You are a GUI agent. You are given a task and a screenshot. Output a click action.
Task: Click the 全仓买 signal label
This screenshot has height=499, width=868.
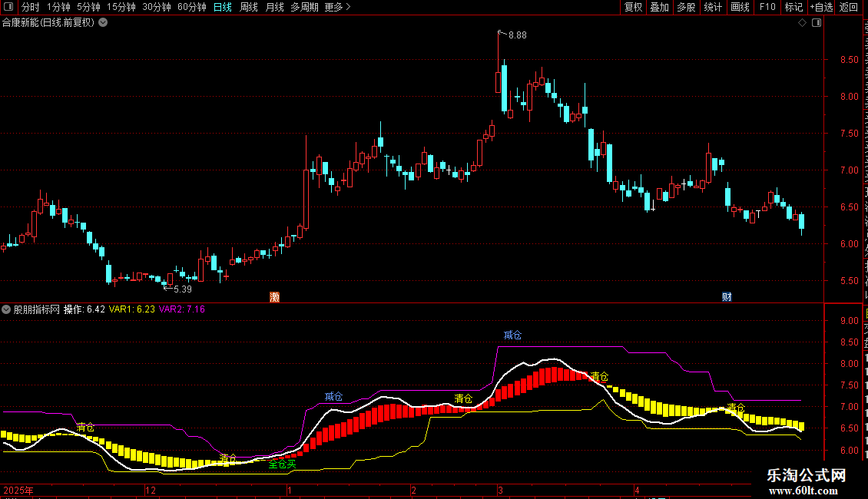point(283,464)
